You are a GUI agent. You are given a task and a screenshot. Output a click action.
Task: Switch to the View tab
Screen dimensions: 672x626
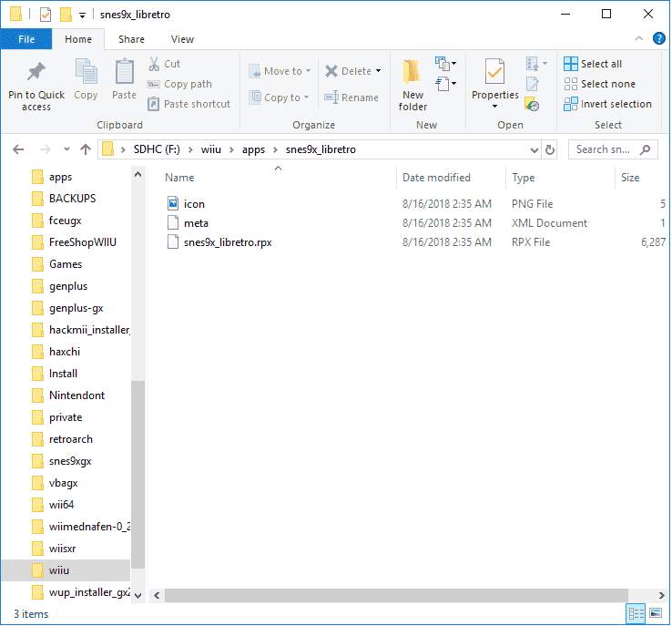(182, 39)
